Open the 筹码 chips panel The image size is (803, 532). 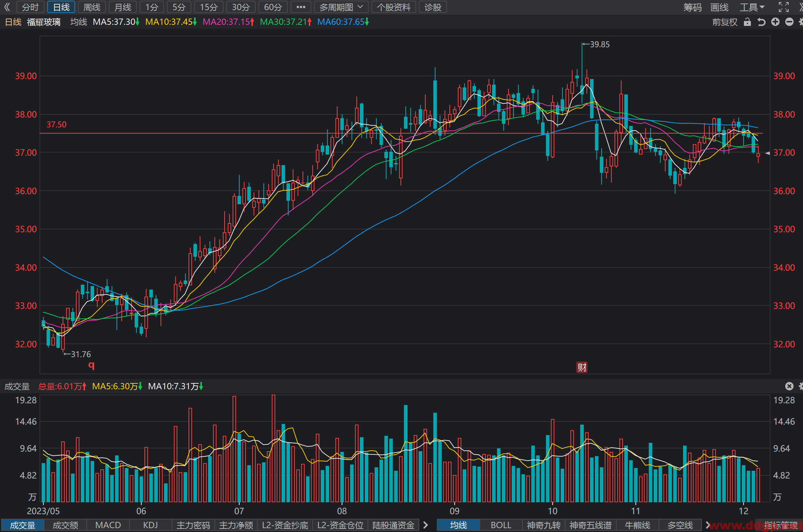[692, 7]
